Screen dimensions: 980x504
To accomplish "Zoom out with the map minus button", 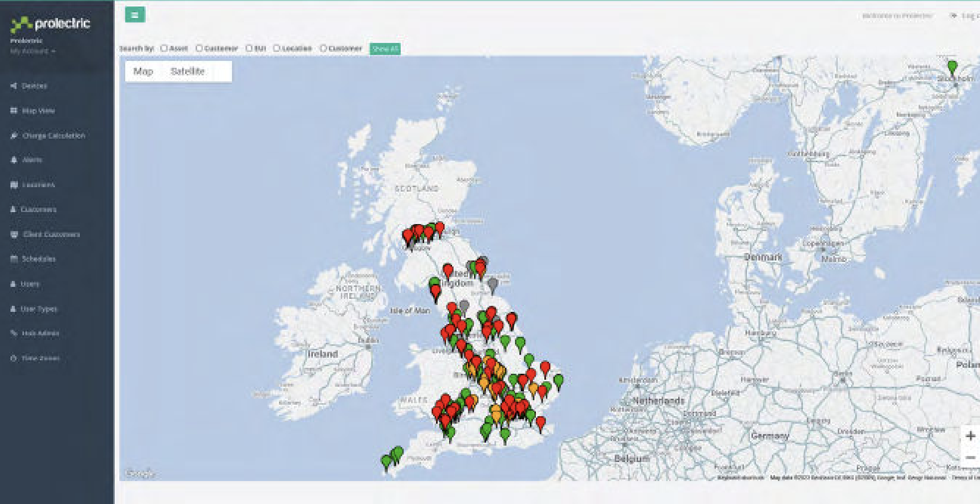I will point(970,457).
